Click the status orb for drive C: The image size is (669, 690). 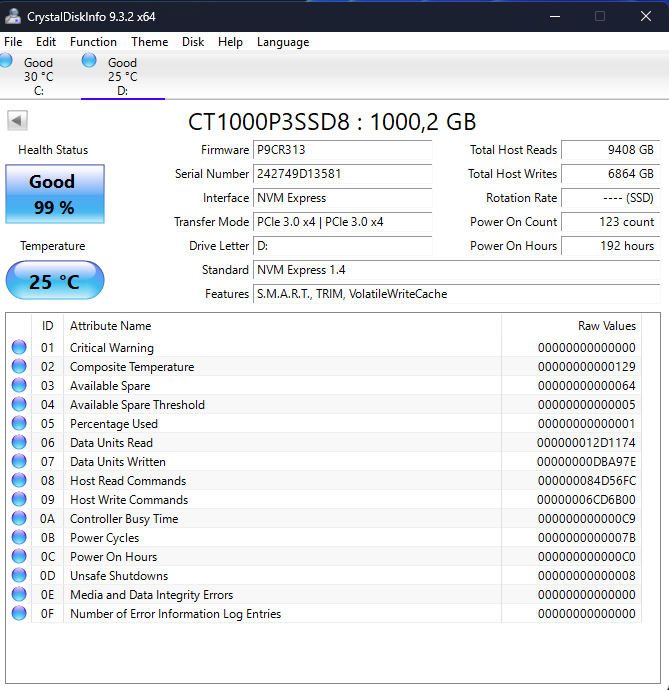[x=6, y=61]
